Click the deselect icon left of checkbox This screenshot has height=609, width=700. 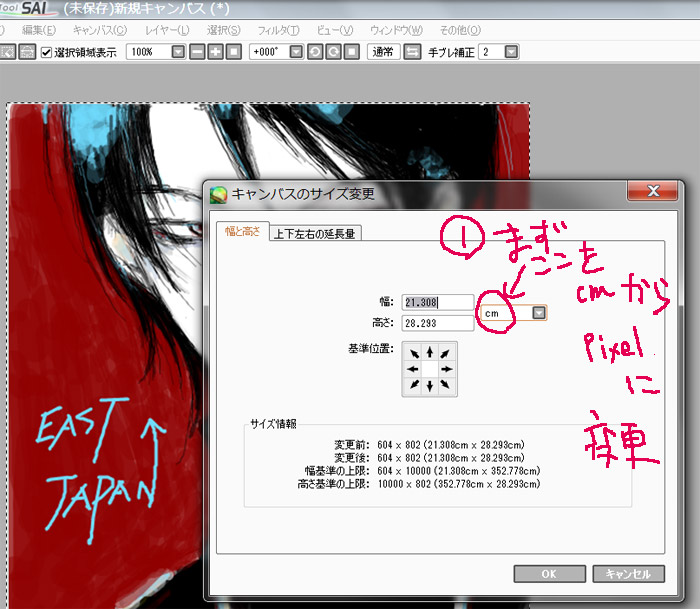coord(8,52)
